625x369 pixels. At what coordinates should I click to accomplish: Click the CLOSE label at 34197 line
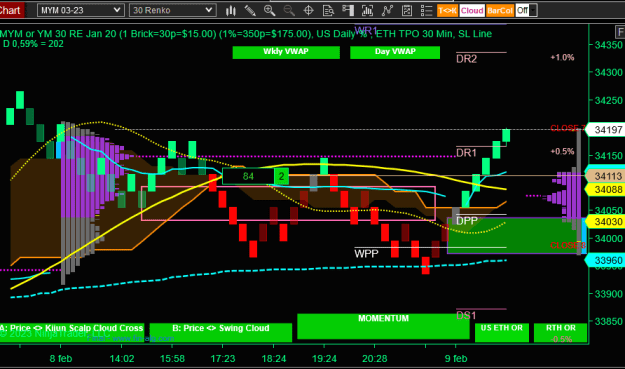pyautogui.click(x=567, y=128)
